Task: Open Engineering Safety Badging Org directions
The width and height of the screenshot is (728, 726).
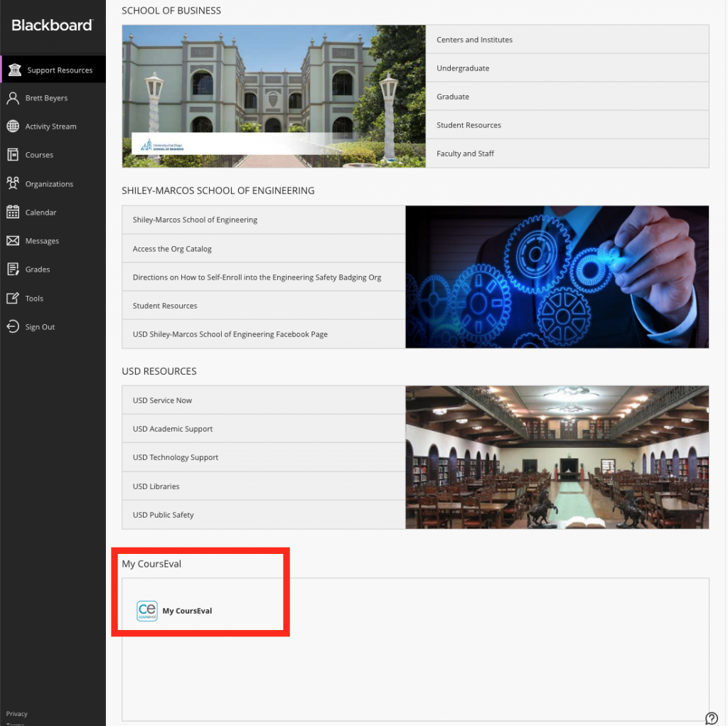Action: tap(264, 277)
